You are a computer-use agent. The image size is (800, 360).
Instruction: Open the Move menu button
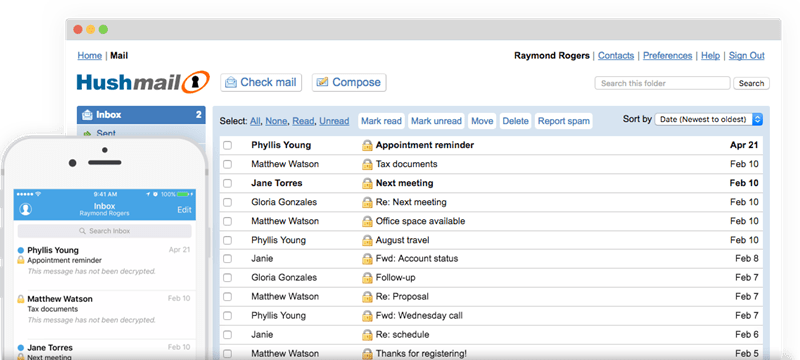(482, 121)
